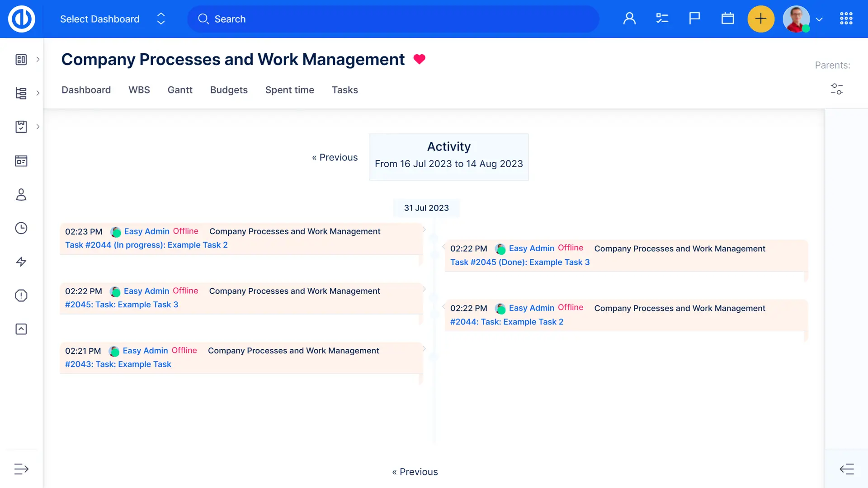Screen dimensions: 868x488
Task: Click into the Search field
Action: pyautogui.click(x=393, y=19)
